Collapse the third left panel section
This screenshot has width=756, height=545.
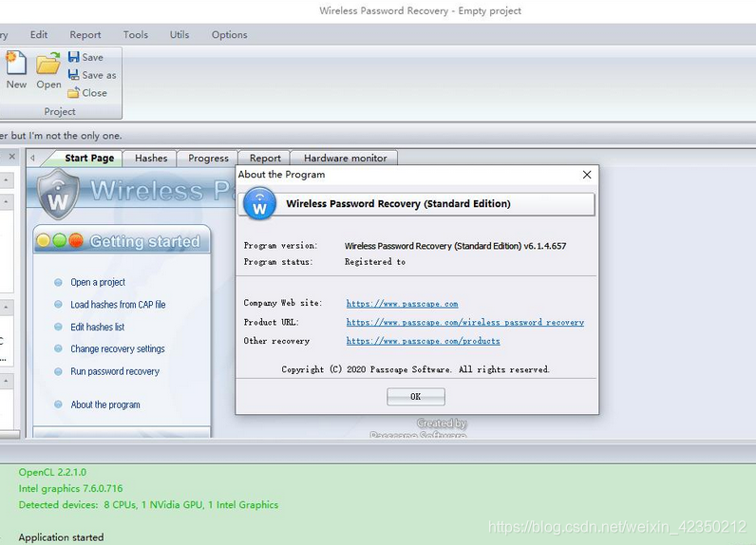point(6,307)
